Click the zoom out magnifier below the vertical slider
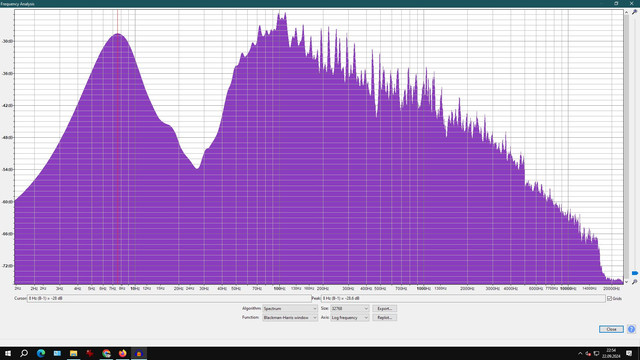The image size is (640, 360). pyautogui.click(x=634, y=282)
